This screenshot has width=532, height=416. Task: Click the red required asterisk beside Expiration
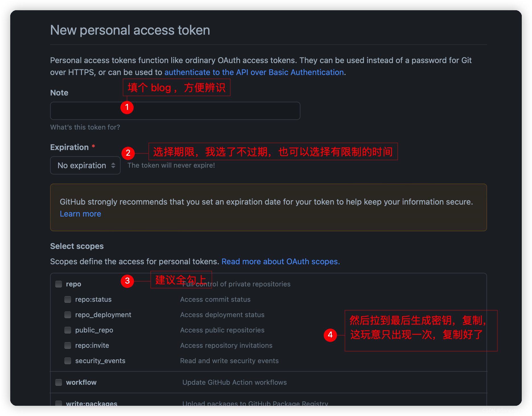[x=93, y=146]
